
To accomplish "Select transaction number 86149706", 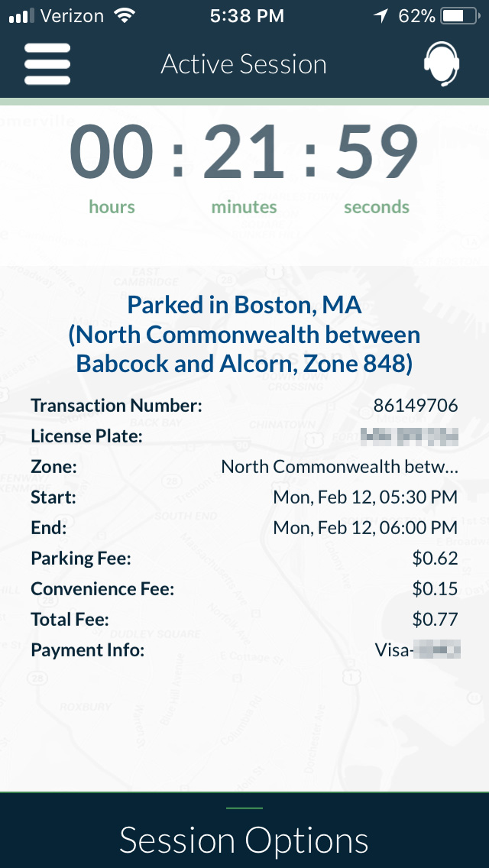I will (416, 406).
